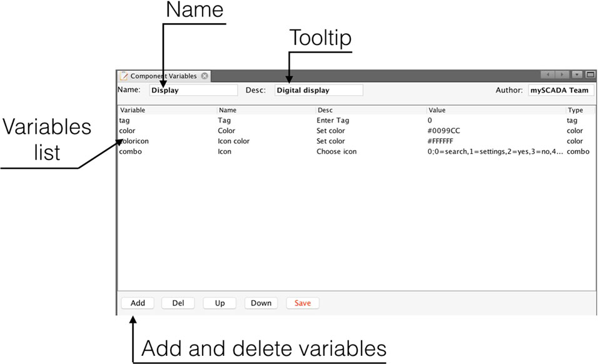
Task: Open the tab list dropdown arrow
Action: [x=577, y=74]
